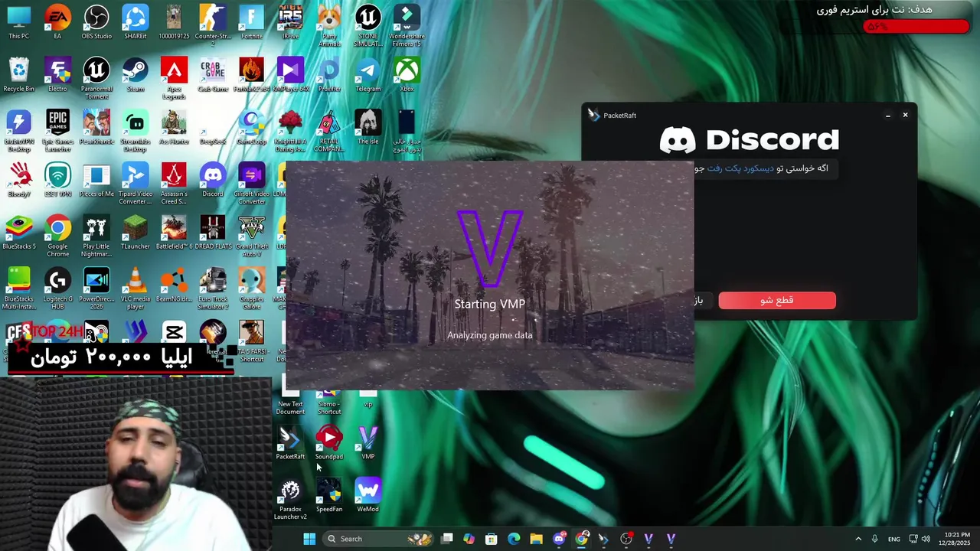Click the Discord banner in PacketRaft
980x551 pixels.
(749, 140)
